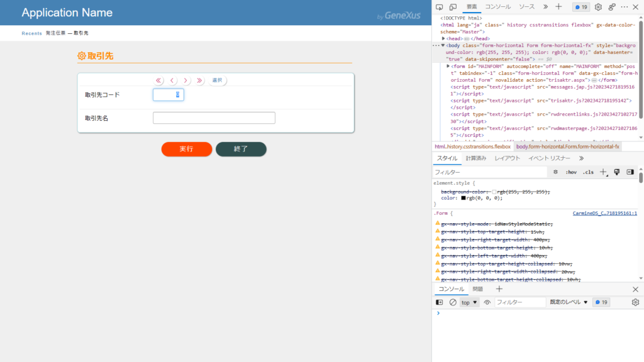Select html breadcrumb in elements path

coord(472,146)
